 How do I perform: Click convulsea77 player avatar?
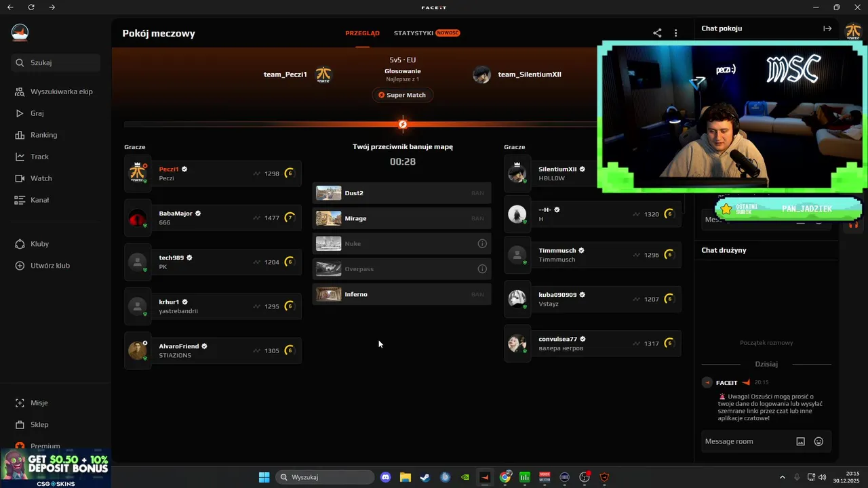click(517, 344)
